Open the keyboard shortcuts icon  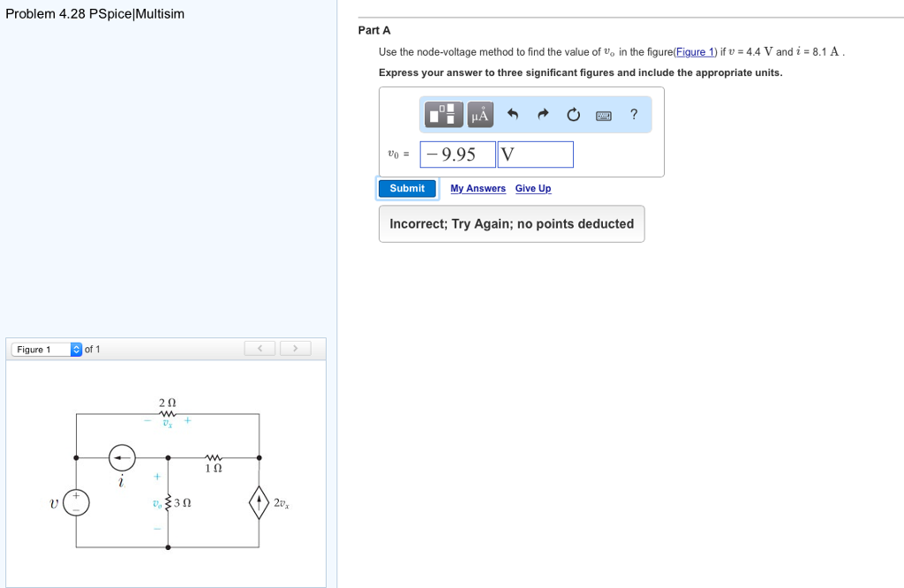click(x=604, y=115)
